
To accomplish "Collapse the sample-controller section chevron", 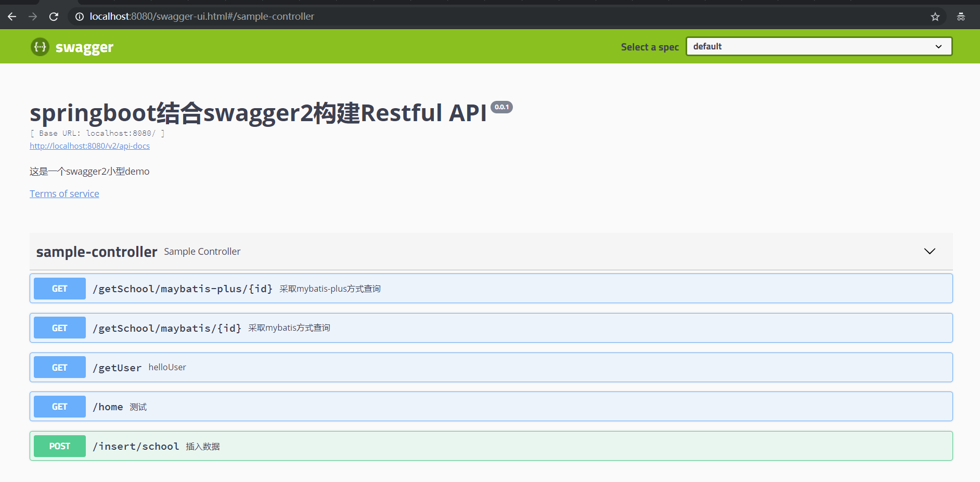I will click(x=930, y=251).
